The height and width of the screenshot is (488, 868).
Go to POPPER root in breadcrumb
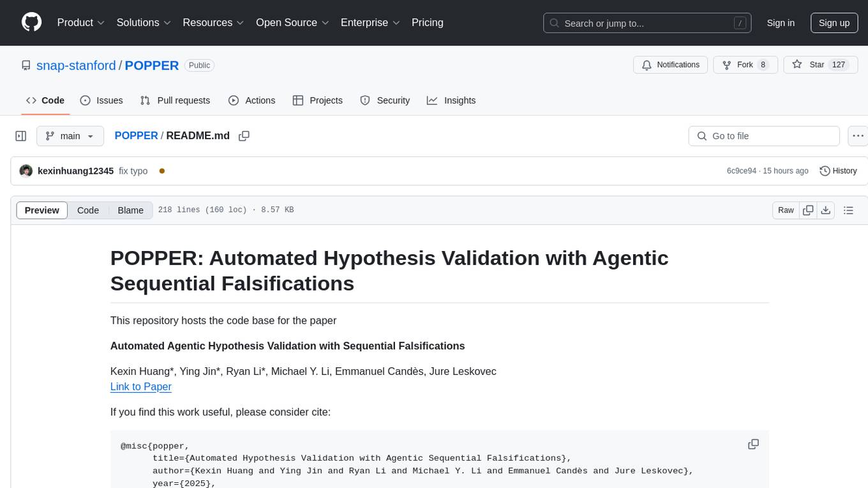[x=136, y=135]
